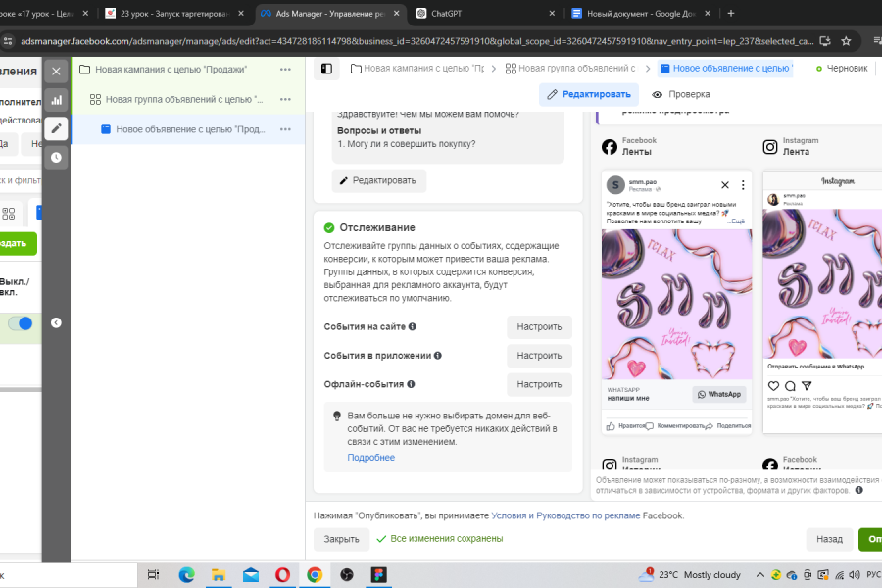This screenshot has width=882, height=588.
Task: Click "Настроить" for События в приложении
Action: 539,356
